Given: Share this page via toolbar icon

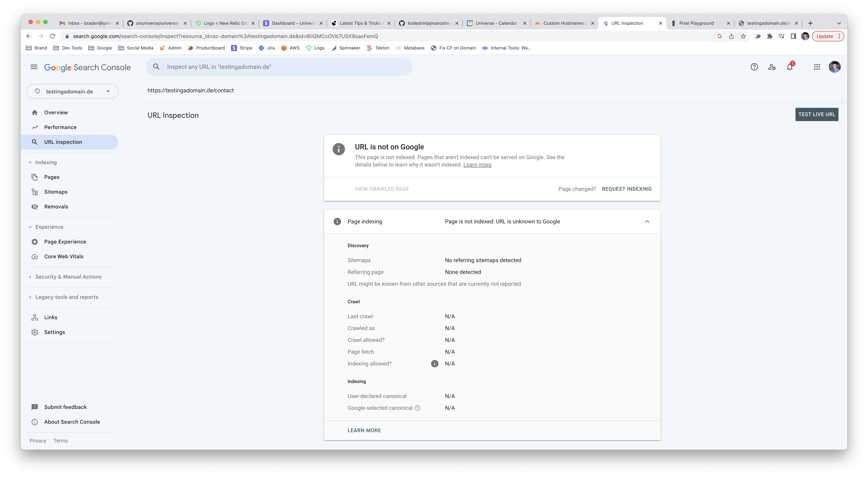Looking at the screenshot, I should click(x=731, y=36).
